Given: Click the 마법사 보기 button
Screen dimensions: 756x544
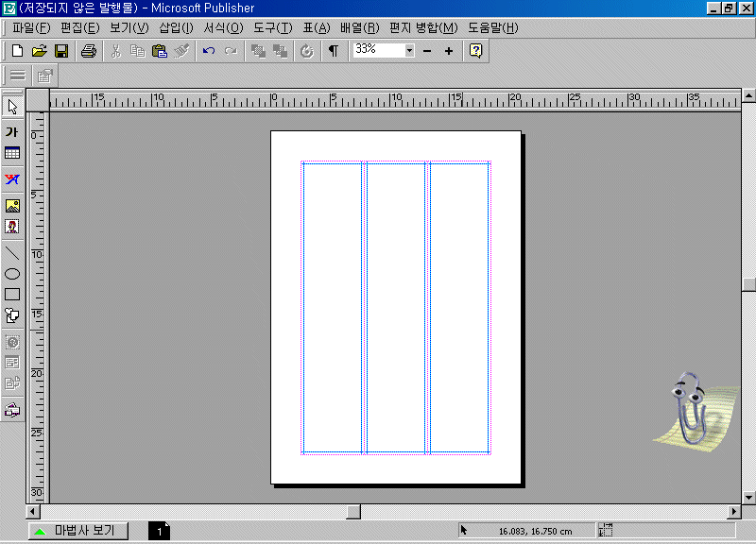Looking at the screenshot, I should (x=78, y=531).
